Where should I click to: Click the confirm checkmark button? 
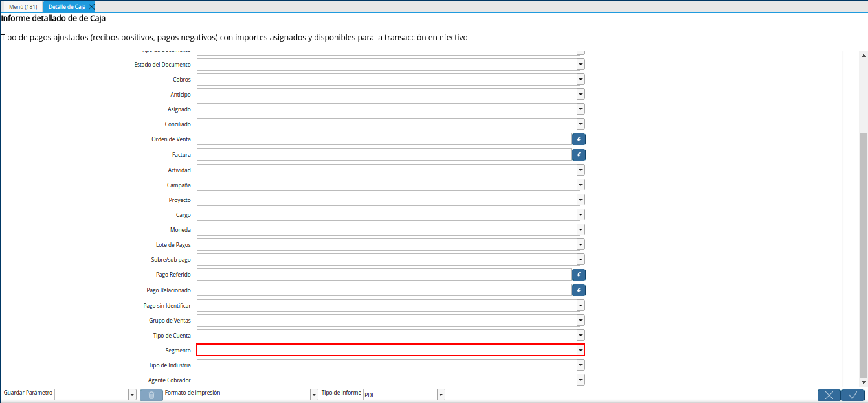(x=852, y=395)
